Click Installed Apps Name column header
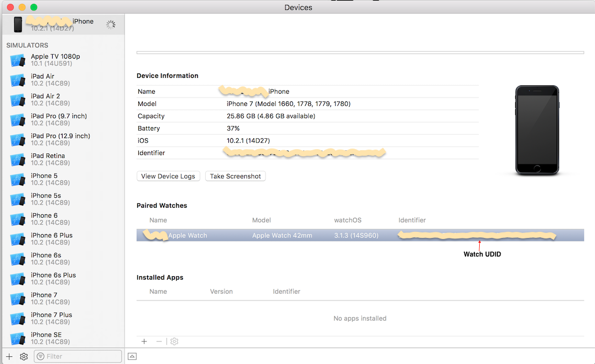The image size is (595, 364). [158, 291]
